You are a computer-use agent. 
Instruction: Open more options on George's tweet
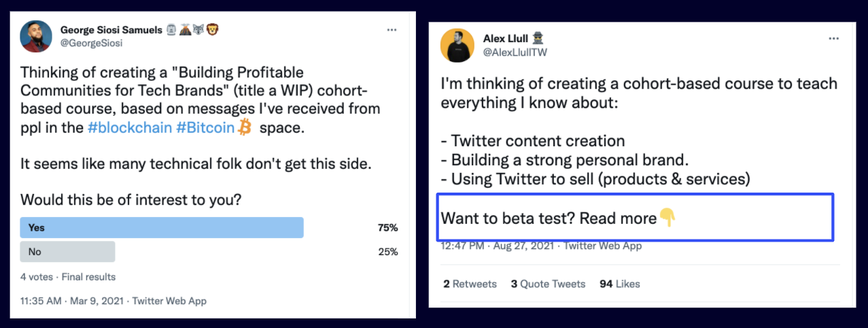click(x=392, y=30)
